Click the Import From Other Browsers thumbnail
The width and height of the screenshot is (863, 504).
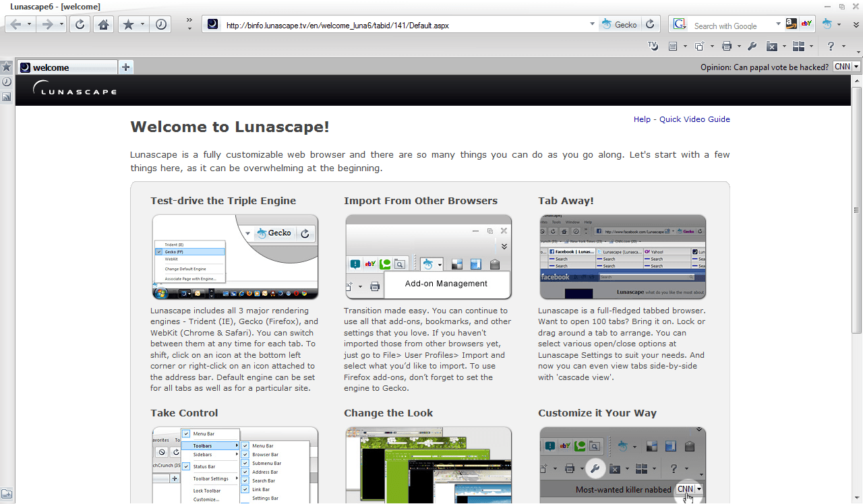[428, 257]
